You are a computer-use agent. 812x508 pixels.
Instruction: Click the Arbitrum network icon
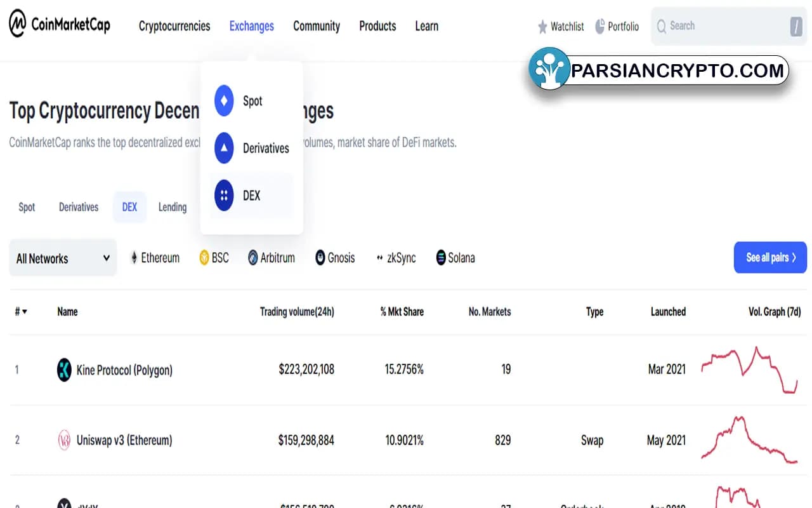pos(253,258)
